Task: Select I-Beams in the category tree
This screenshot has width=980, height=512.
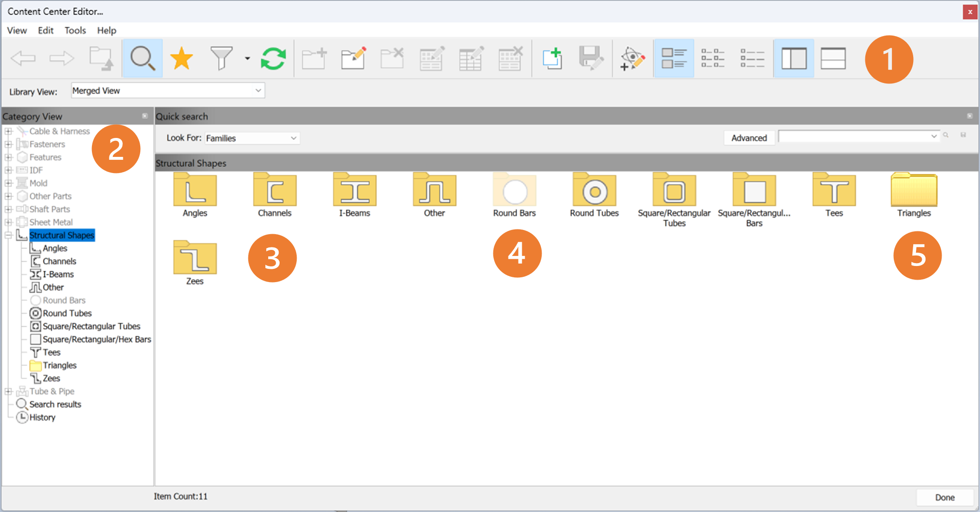Action: point(58,274)
